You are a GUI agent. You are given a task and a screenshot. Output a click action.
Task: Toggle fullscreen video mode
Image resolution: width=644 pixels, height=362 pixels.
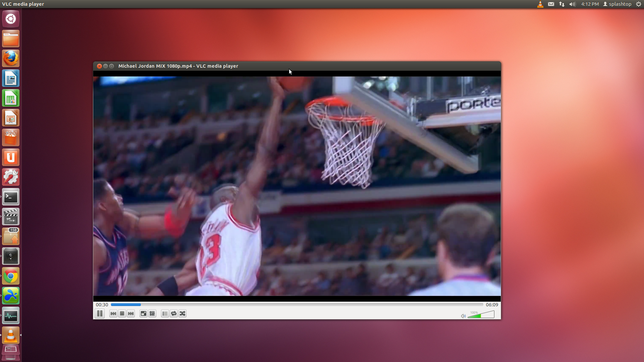(x=143, y=313)
